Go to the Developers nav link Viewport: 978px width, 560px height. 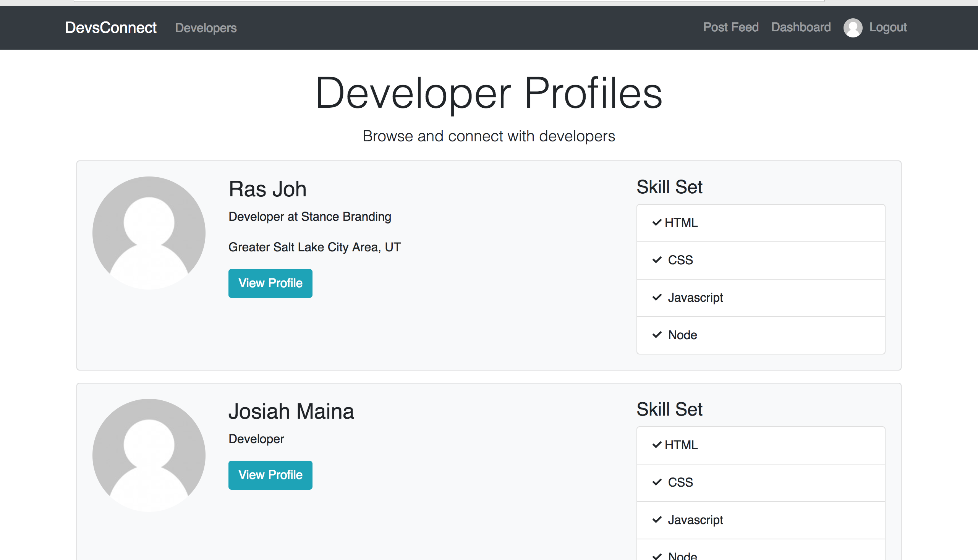(206, 28)
